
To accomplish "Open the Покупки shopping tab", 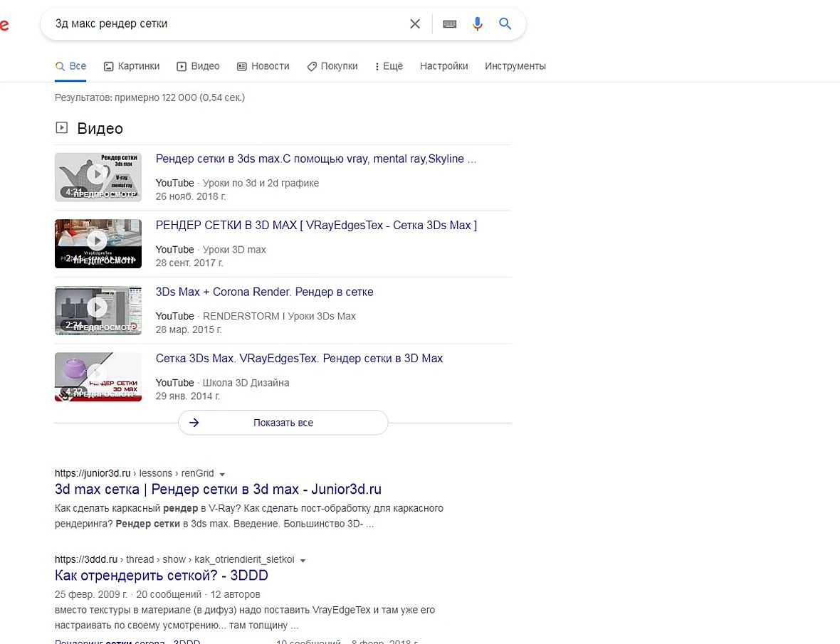I will pyautogui.click(x=332, y=66).
